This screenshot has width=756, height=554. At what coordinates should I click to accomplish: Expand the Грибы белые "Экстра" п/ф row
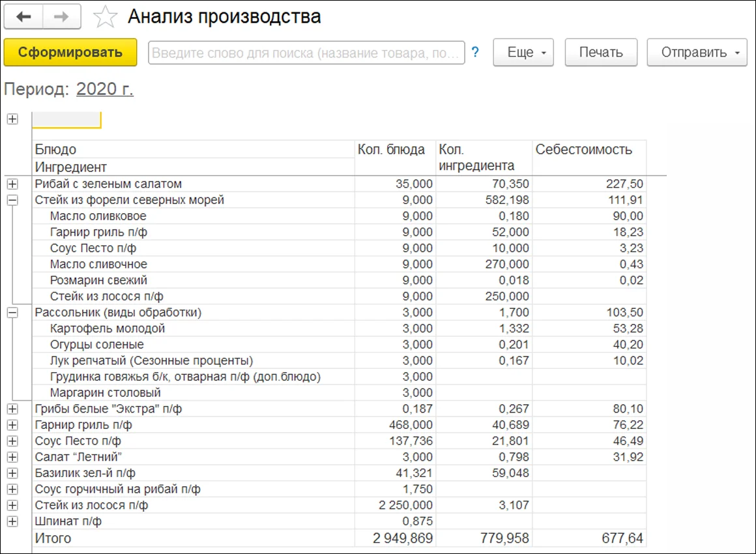(x=12, y=409)
